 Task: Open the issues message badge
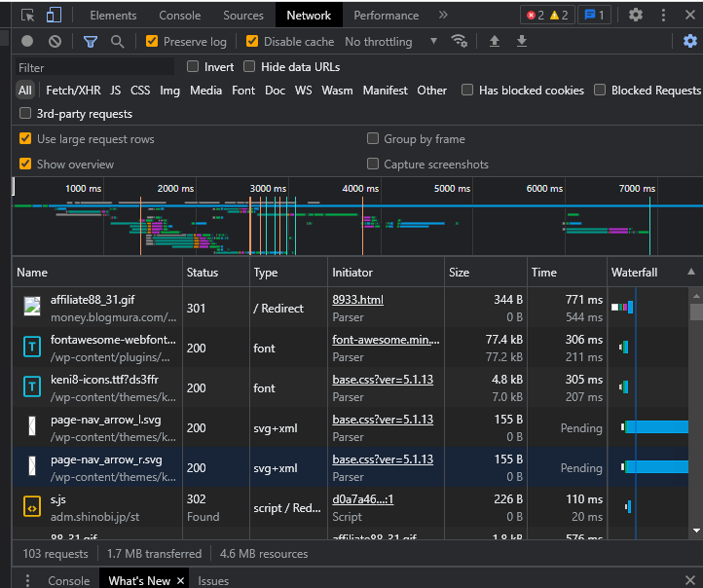coord(594,16)
